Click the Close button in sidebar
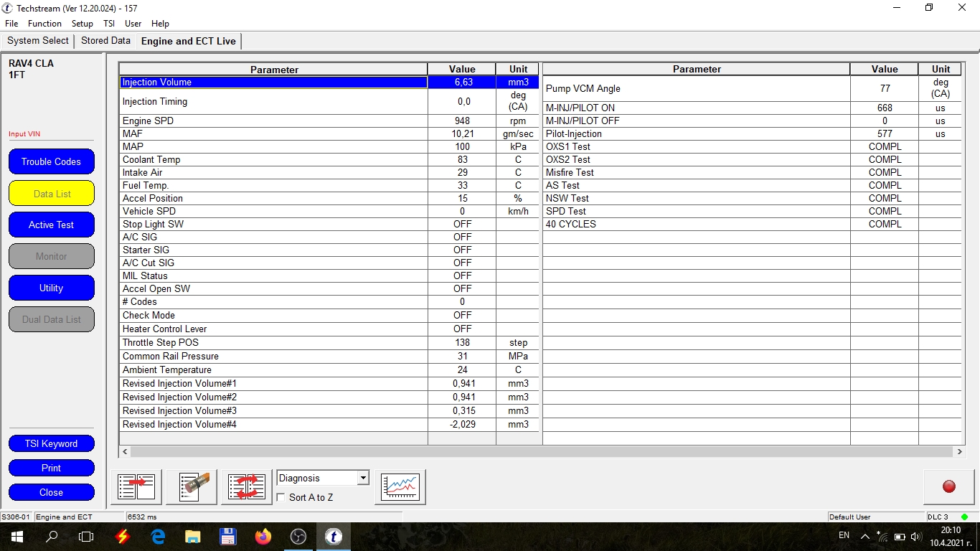Image resolution: width=980 pixels, height=551 pixels. pos(52,492)
